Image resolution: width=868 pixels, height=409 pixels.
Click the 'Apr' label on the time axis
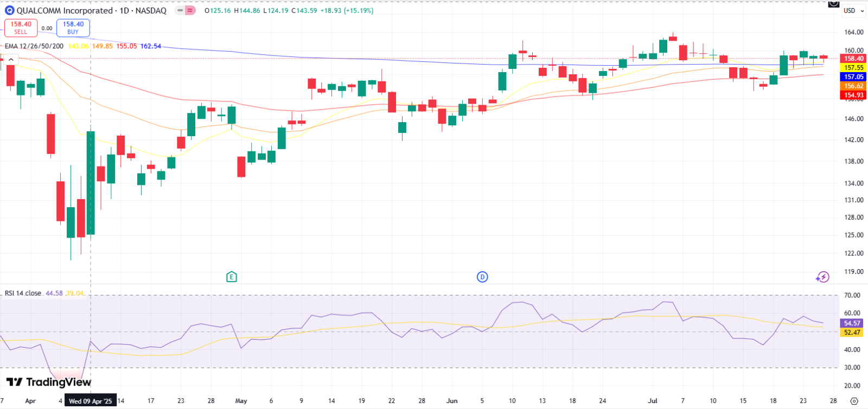pos(30,401)
